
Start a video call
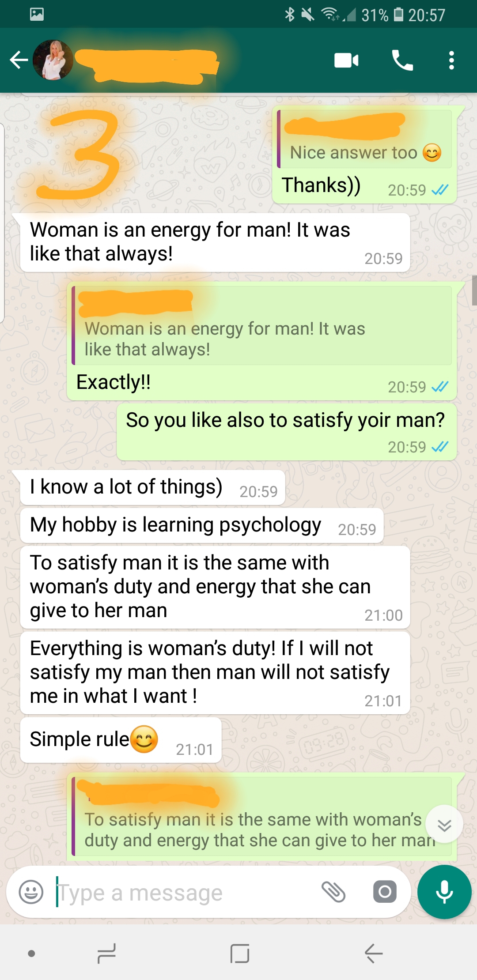(x=346, y=60)
